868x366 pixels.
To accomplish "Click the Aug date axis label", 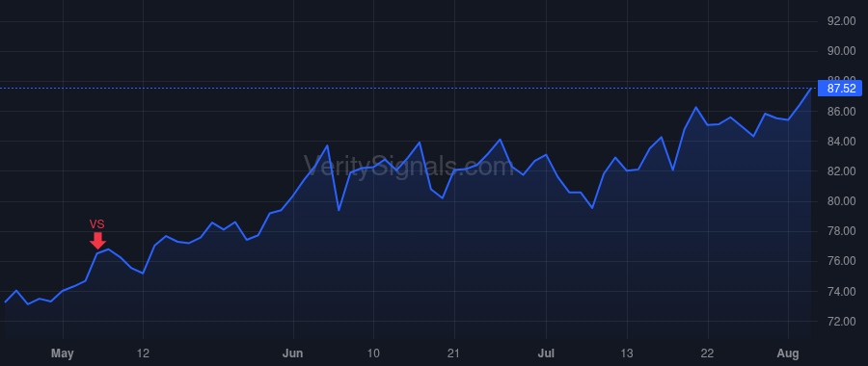I will coord(788,353).
